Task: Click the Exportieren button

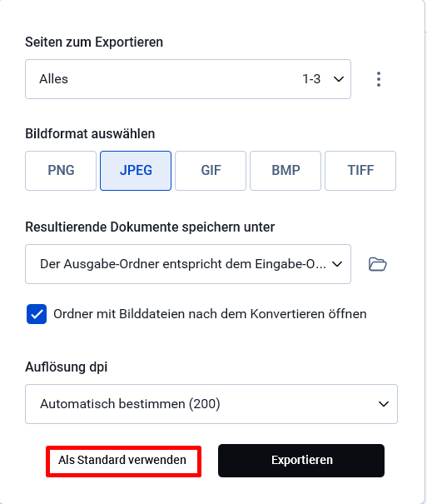Action: click(x=301, y=461)
